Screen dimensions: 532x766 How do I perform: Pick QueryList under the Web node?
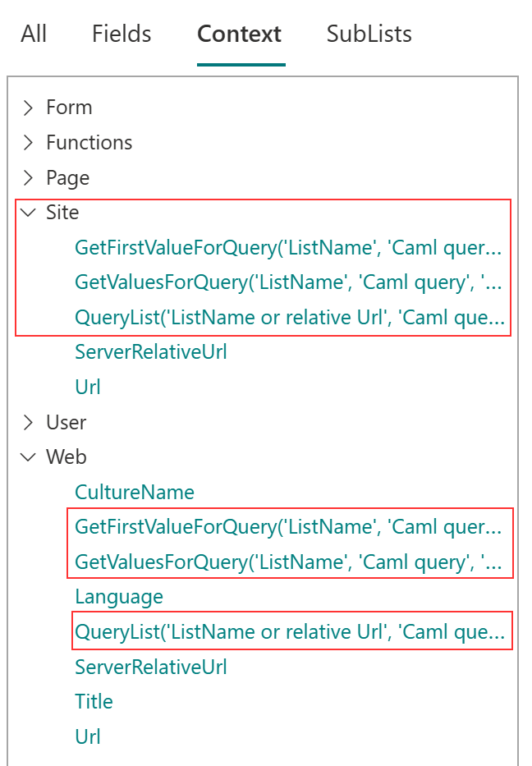tap(287, 632)
